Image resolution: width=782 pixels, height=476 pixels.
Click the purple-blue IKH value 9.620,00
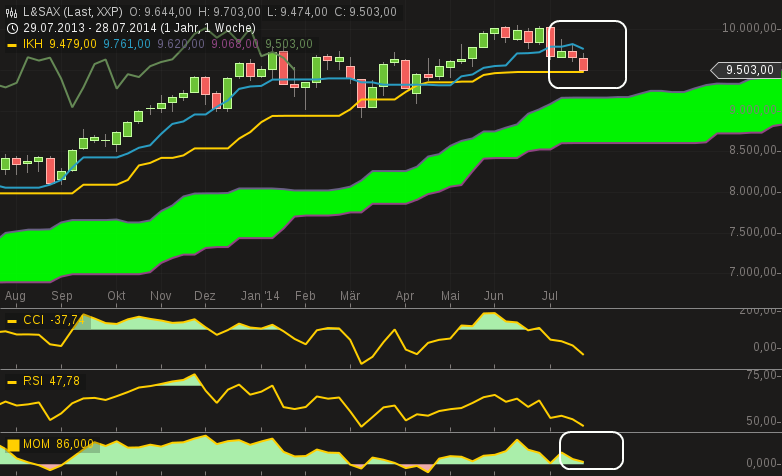tap(181, 44)
